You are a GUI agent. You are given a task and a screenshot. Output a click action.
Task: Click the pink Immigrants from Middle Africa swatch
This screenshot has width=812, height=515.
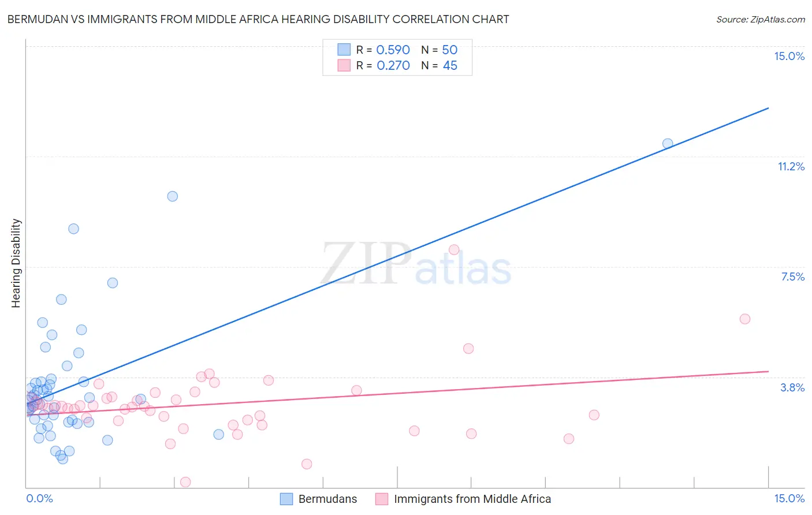(382, 499)
